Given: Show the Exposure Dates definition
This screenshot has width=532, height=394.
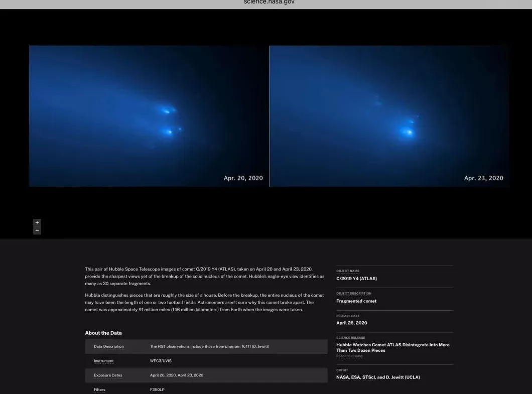Looking at the screenshot, I should point(108,375).
